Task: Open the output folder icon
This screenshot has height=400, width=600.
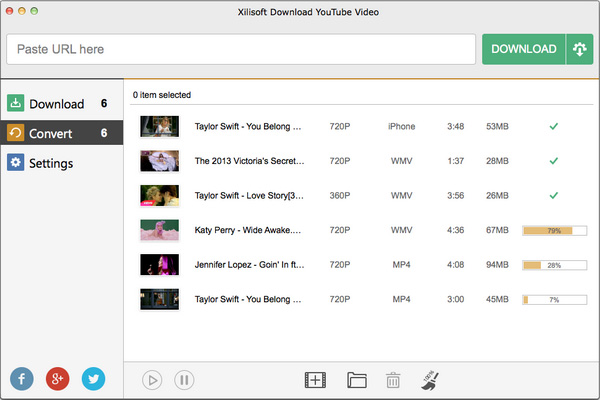Action: point(357,379)
